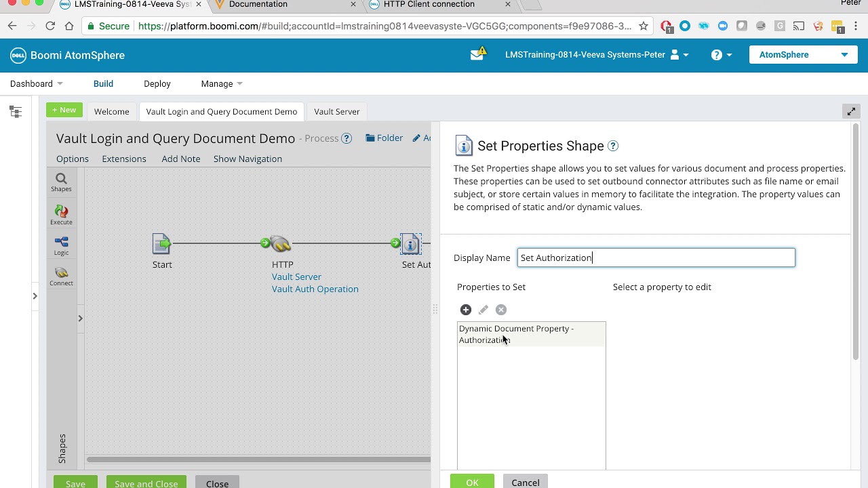Click Boomi AtomSphere logo
Screen dimensions: 868x488
click(x=67, y=55)
